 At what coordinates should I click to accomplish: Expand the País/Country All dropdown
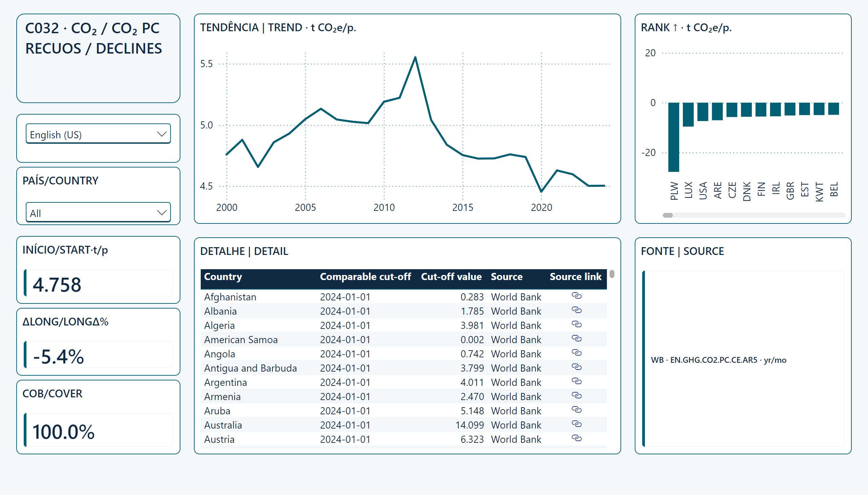coord(98,213)
